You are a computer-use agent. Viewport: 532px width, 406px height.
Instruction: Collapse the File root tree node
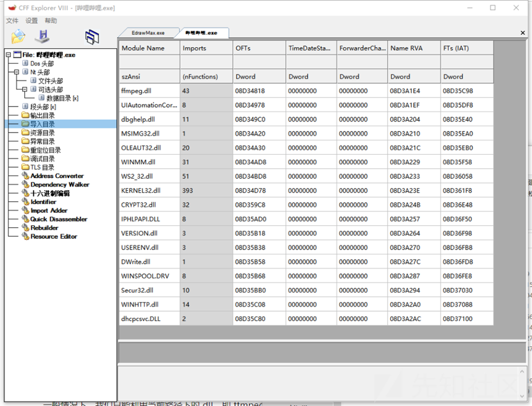(8, 54)
